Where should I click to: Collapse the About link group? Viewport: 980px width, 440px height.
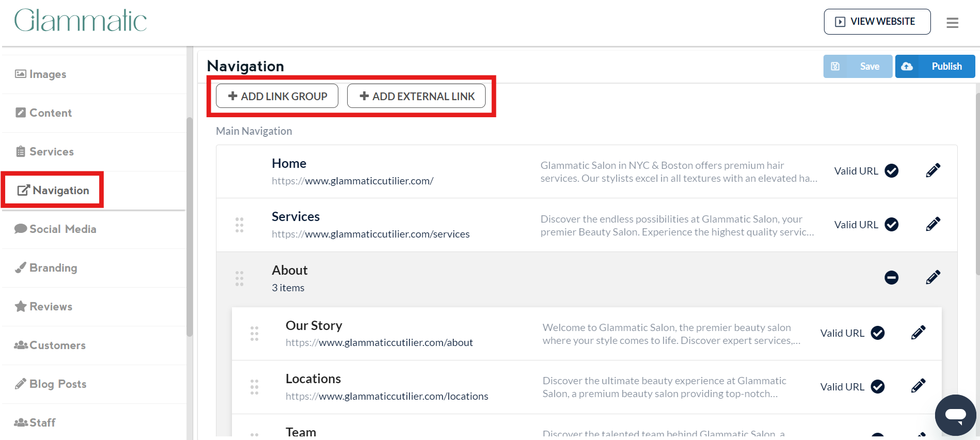(x=891, y=277)
